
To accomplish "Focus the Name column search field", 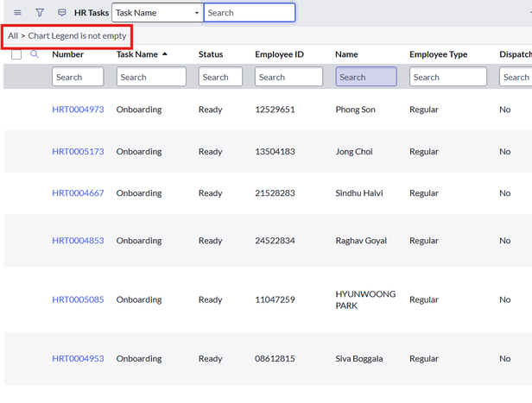I will coord(366,77).
